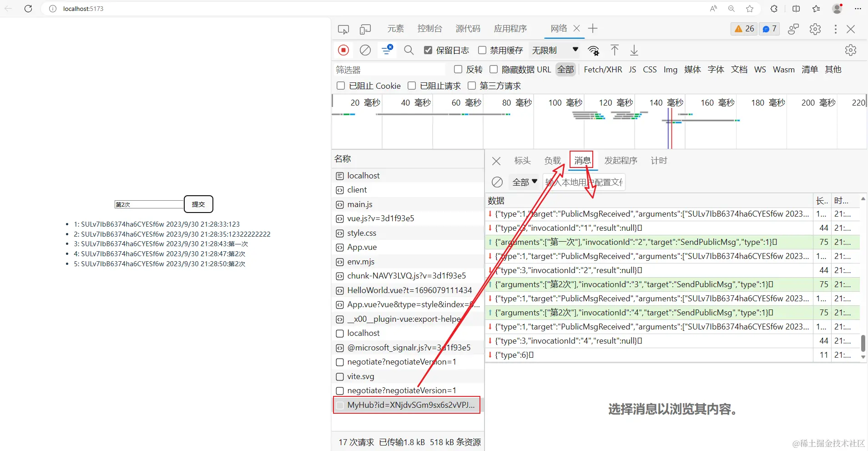Toggle browser split screen icon
This screenshot has height=451, width=868.
796,9
